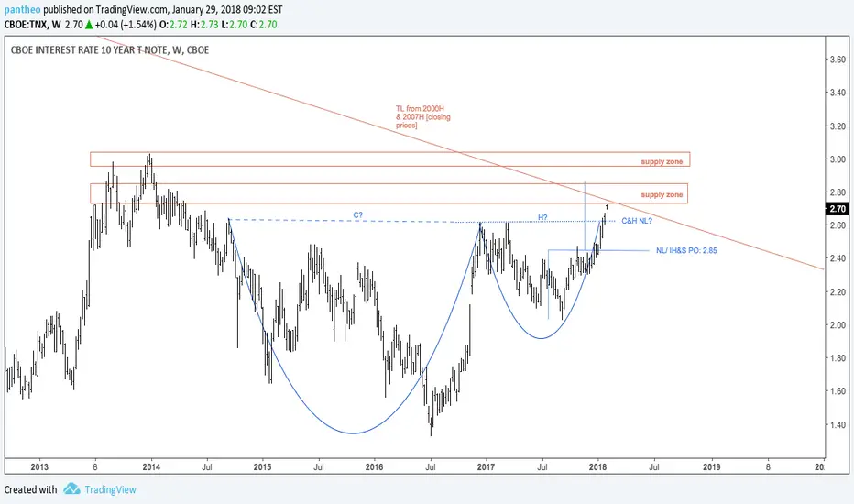
Task: Click the 3.00 price level on axis
Action: [838, 159]
